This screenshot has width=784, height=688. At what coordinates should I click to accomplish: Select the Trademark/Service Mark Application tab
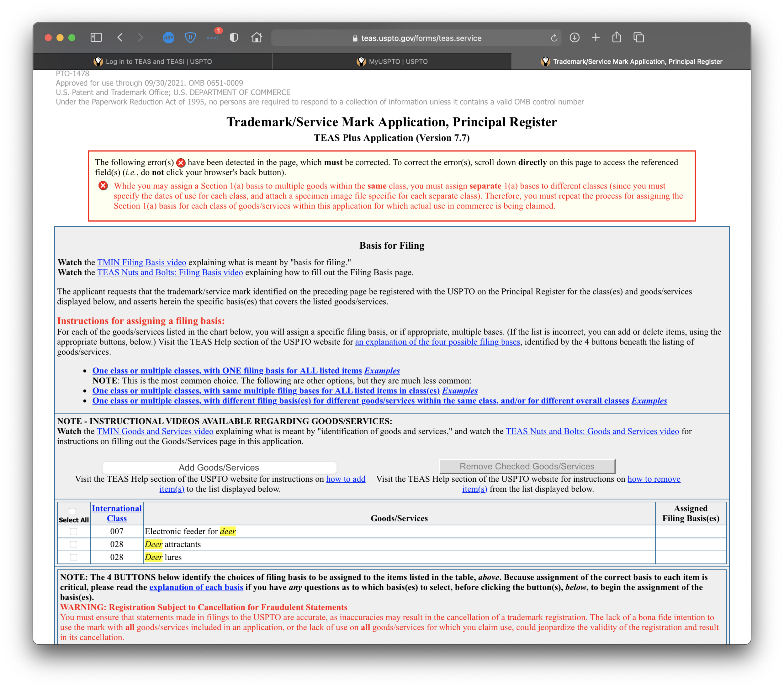pos(631,61)
